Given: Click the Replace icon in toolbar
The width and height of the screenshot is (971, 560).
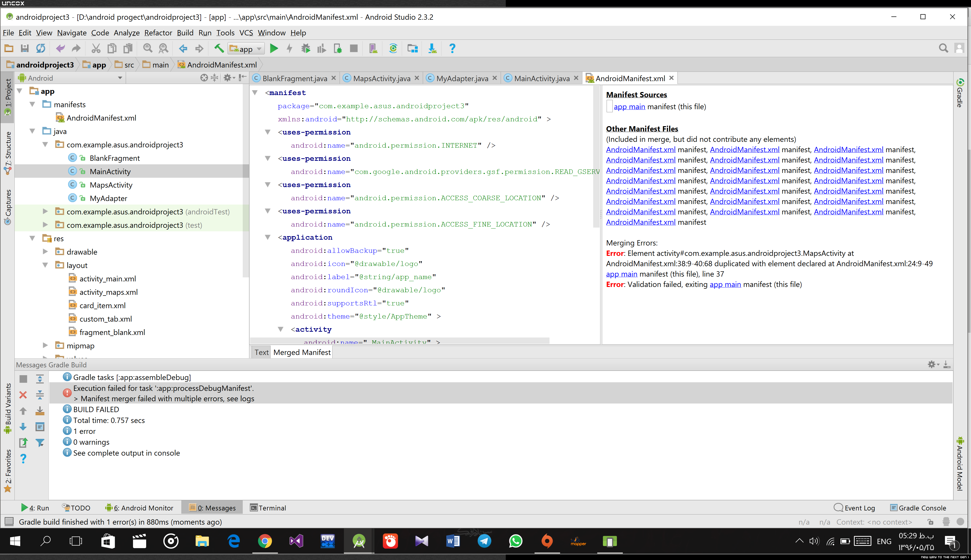Looking at the screenshot, I should tap(163, 49).
